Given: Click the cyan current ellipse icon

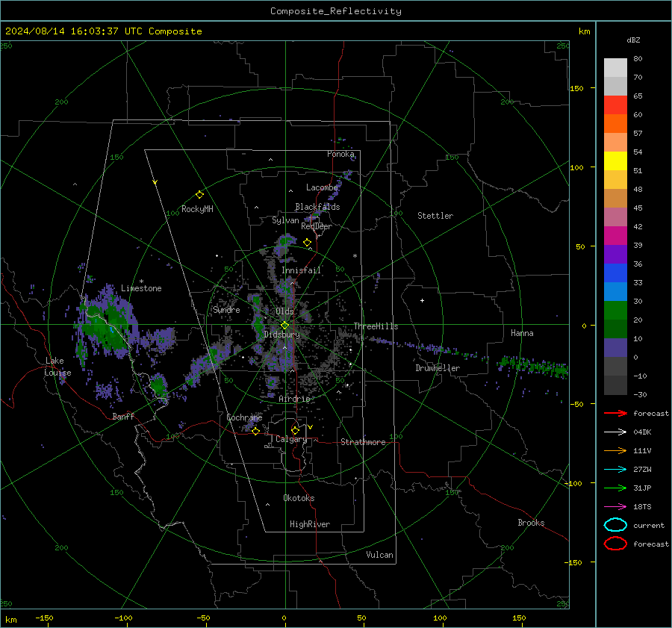Looking at the screenshot, I should coord(615,525).
